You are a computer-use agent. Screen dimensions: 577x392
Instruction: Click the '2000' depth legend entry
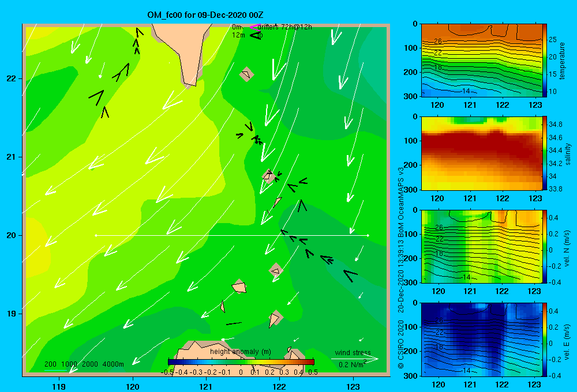click(90, 364)
